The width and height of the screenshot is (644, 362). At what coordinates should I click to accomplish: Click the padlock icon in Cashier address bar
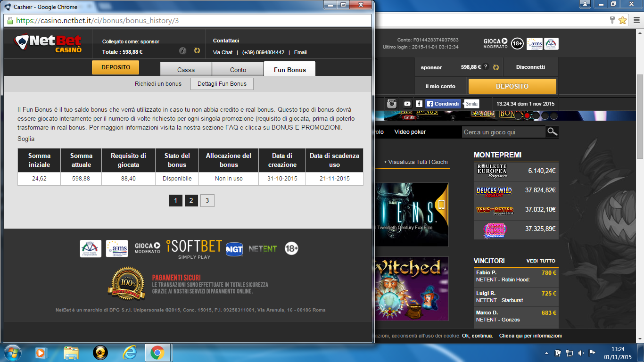tap(10, 21)
